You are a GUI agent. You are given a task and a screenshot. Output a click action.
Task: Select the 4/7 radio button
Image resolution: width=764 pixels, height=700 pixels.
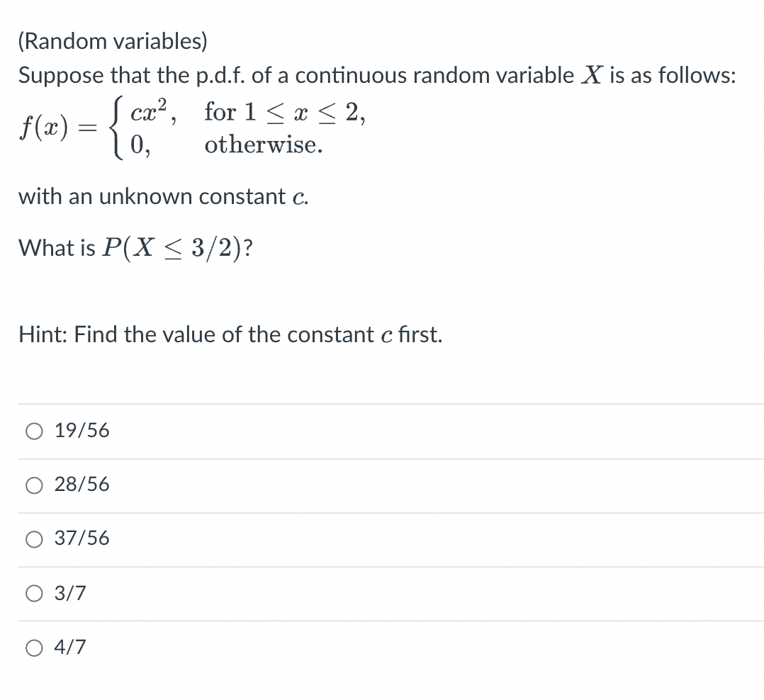click(x=34, y=648)
